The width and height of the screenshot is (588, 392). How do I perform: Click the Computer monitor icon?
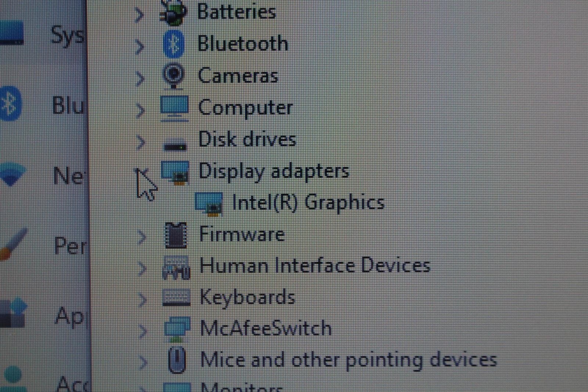(x=174, y=108)
